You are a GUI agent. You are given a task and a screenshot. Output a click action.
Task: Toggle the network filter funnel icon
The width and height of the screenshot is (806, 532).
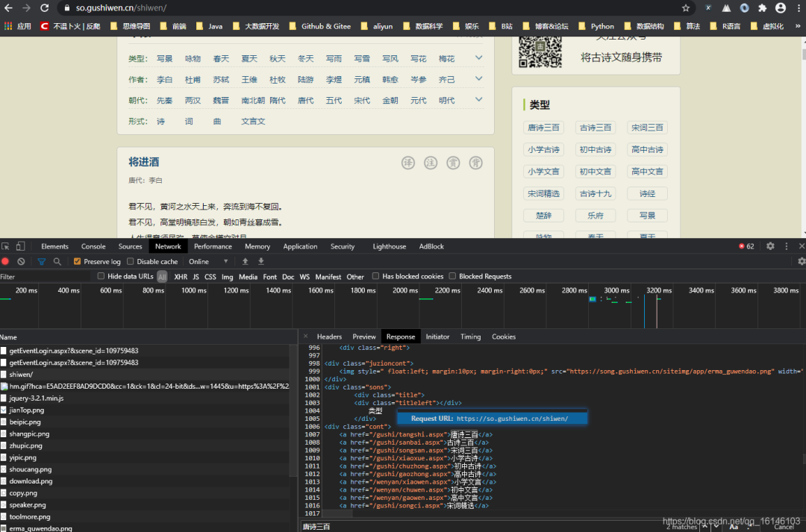tap(42, 262)
